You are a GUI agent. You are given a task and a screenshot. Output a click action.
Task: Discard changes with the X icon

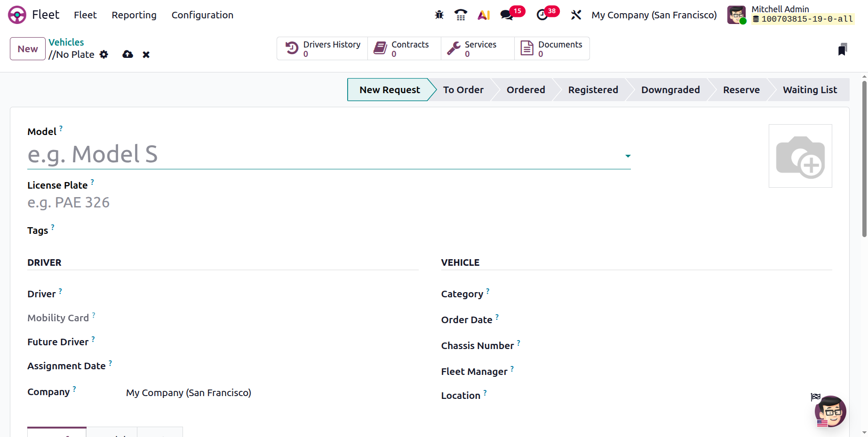(146, 55)
